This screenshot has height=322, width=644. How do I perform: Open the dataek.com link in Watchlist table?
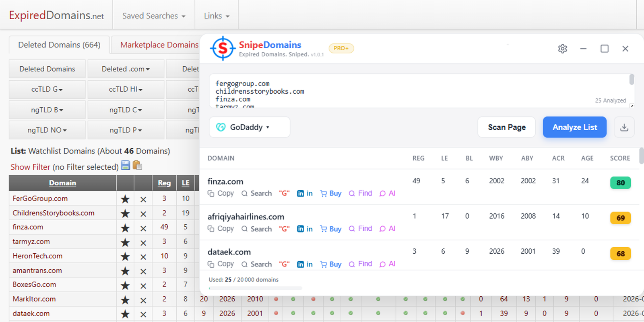[31, 313]
